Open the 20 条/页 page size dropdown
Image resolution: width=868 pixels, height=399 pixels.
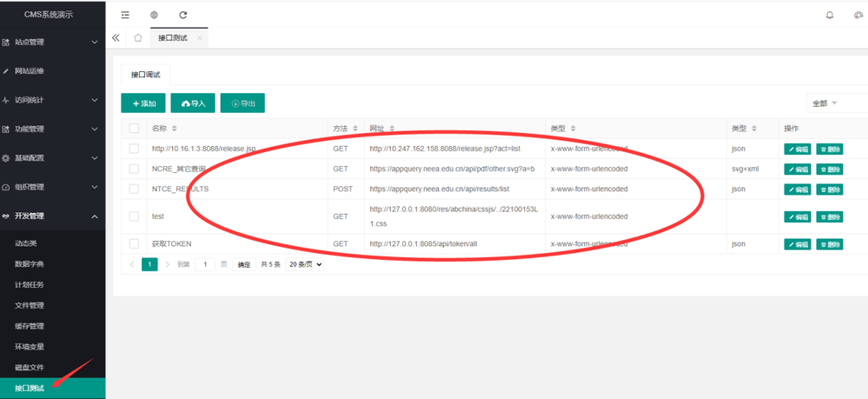pos(305,264)
